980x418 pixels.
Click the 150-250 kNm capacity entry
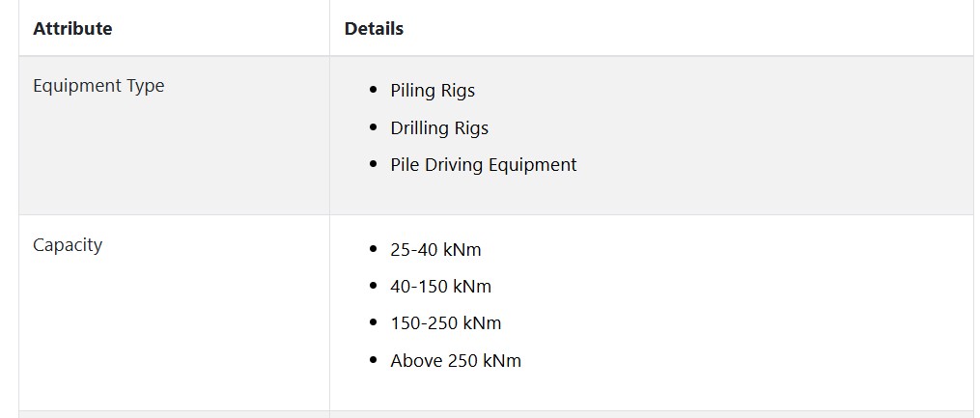(446, 323)
